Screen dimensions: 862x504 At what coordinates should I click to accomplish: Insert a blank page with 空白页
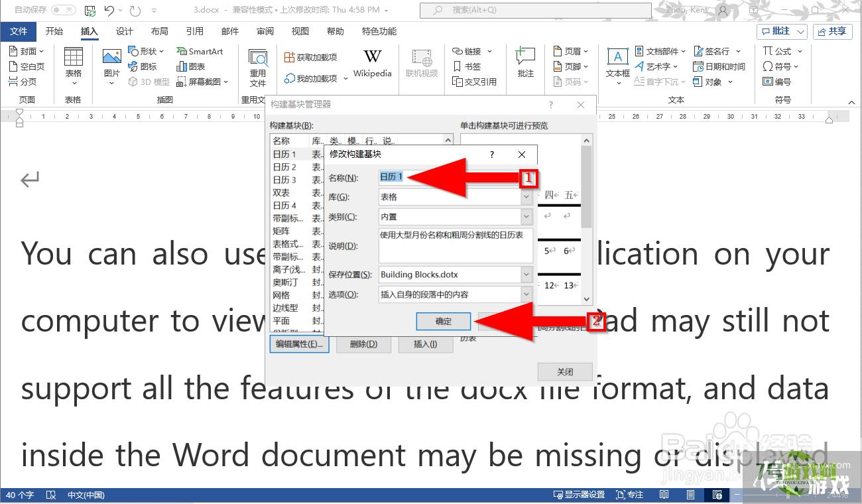pyautogui.click(x=27, y=66)
